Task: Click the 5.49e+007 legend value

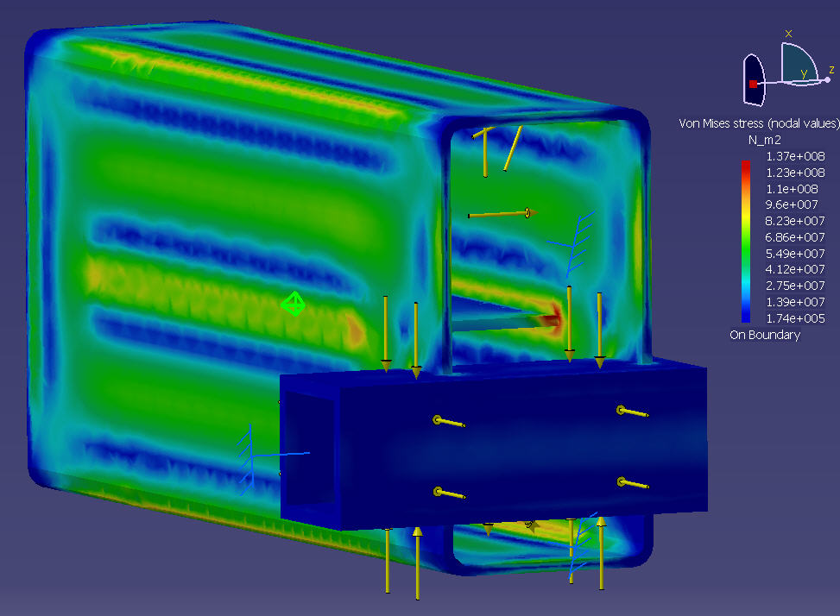Action: (795, 254)
